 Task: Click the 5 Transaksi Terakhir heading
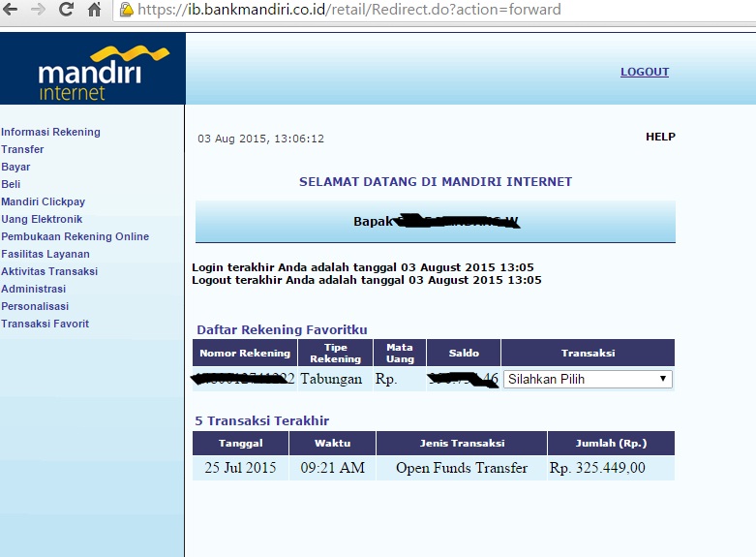click(x=261, y=420)
